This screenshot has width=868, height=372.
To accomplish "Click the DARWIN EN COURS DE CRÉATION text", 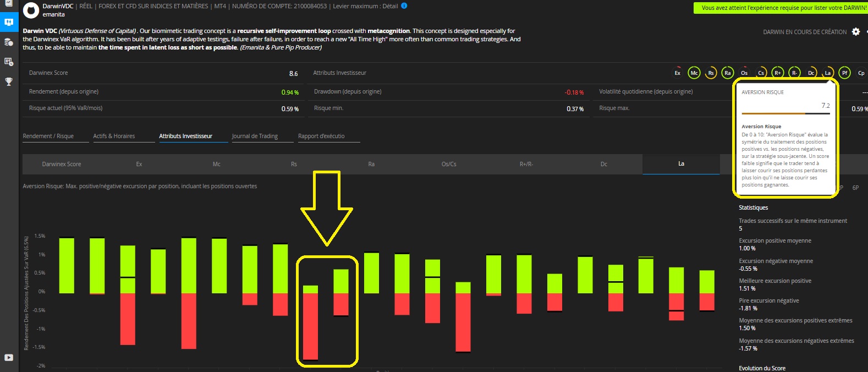I will click(805, 32).
